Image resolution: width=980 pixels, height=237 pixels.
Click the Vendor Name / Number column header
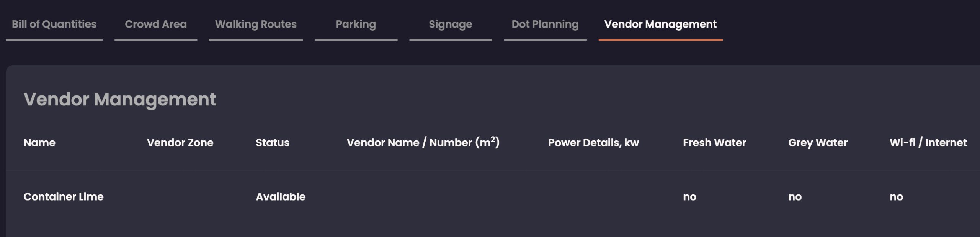click(x=423, y=142)
